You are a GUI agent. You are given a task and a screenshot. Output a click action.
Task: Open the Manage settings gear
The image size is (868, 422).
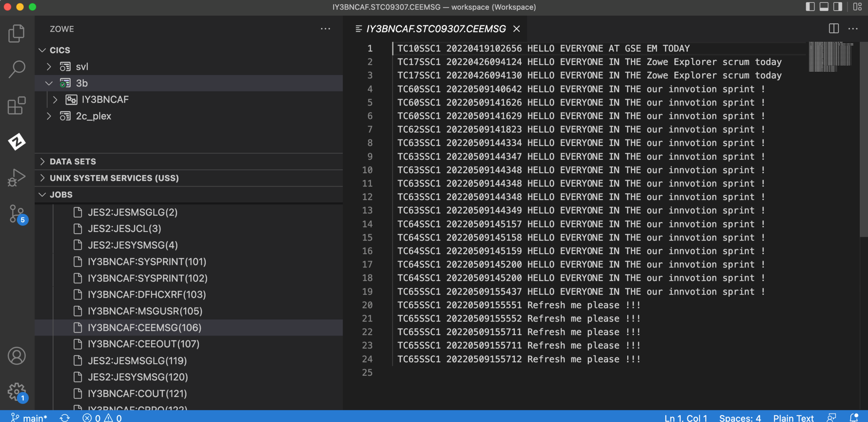[17, 391]
